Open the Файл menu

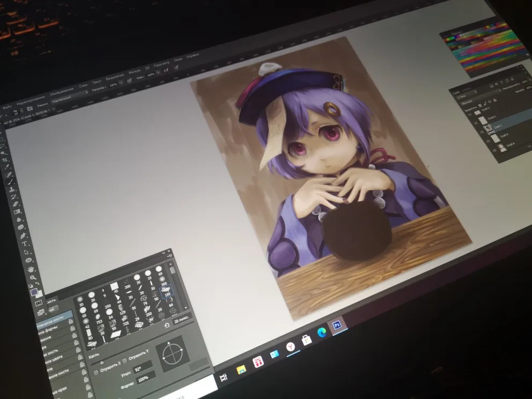[x=7, y=107]
